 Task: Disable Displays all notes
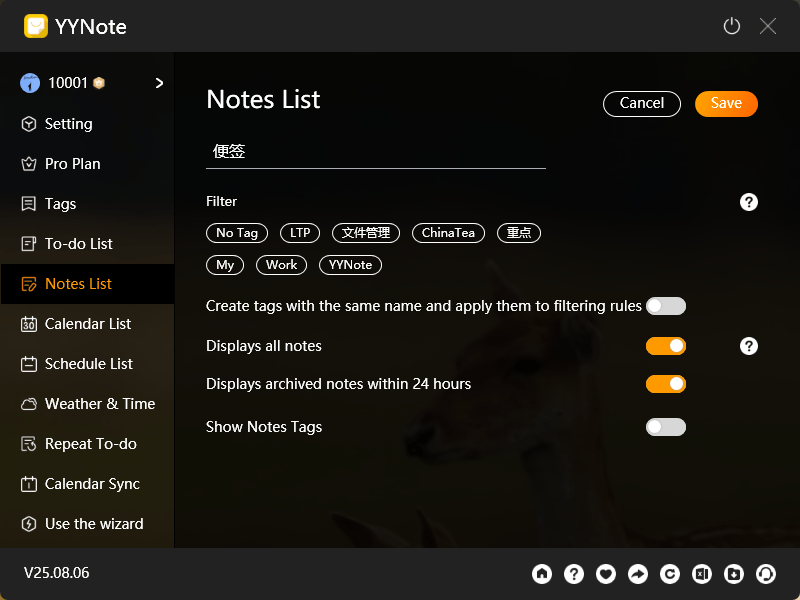pos(666,345)
